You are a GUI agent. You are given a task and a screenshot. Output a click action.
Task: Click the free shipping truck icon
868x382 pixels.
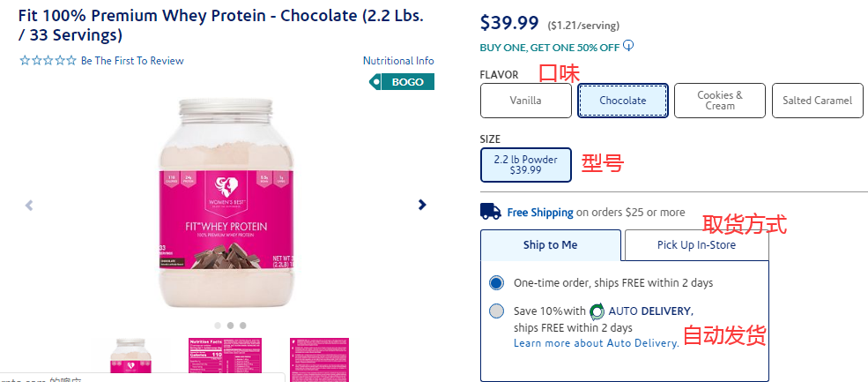click(491, 212)
